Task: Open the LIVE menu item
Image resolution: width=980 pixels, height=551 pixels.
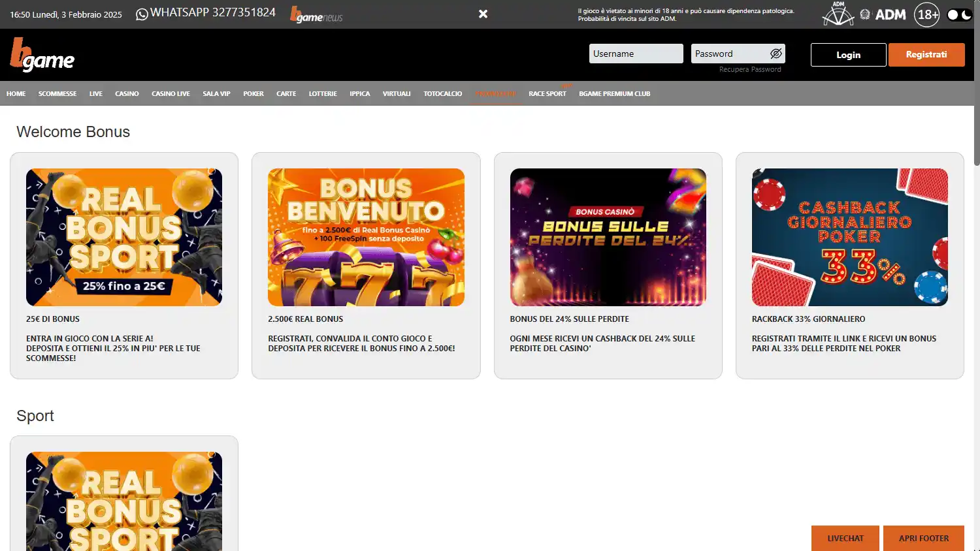Action: point(95,93)
